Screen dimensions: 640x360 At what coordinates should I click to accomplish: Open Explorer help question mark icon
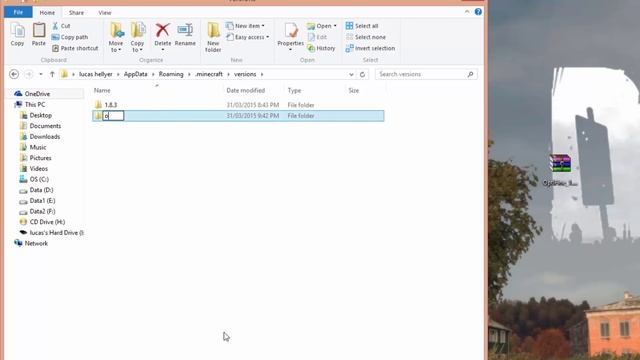[x=478, y=12]
